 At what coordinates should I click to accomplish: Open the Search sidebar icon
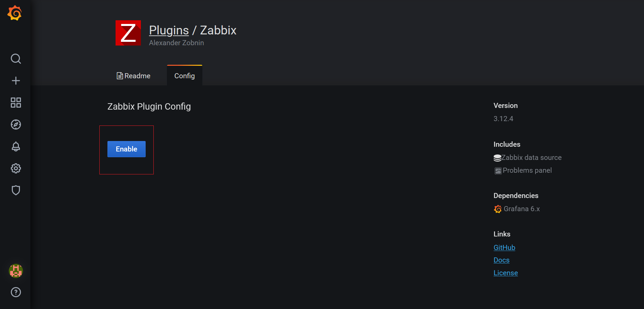click(16, 58)
